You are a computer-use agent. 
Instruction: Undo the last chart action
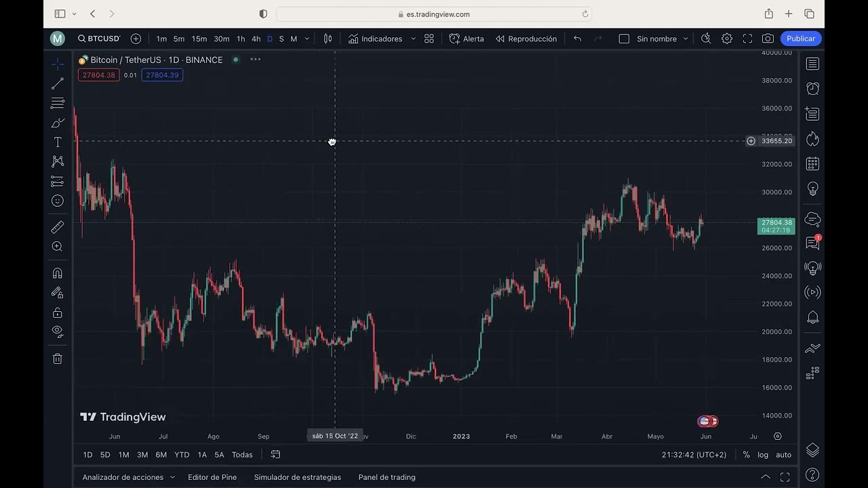(x=578, y=39)
